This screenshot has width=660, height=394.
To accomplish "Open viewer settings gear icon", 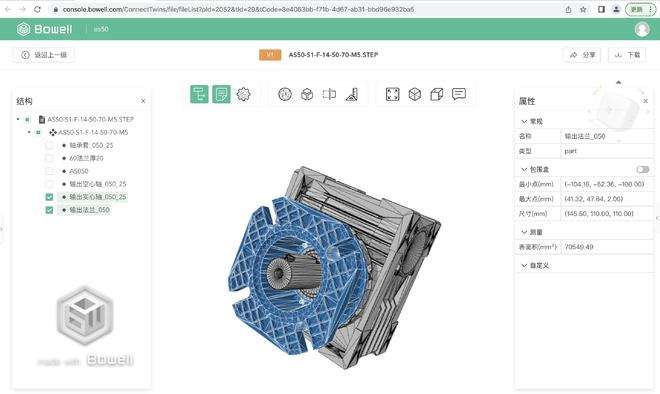I will [243, 94].
